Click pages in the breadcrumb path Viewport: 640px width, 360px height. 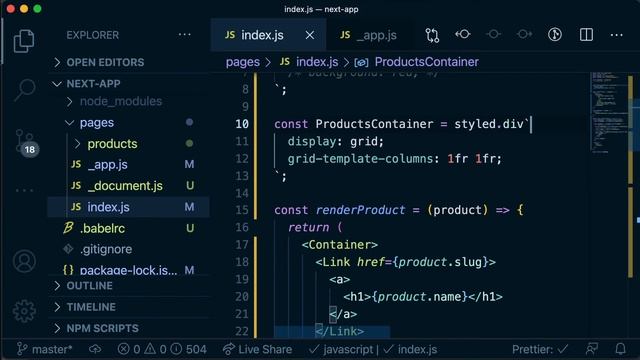[243, 62]
